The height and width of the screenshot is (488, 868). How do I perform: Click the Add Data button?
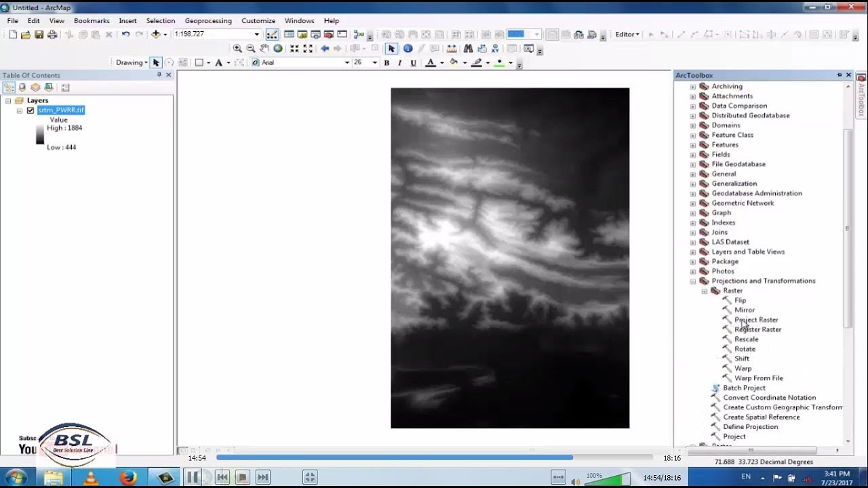click(x=156, y=35)
